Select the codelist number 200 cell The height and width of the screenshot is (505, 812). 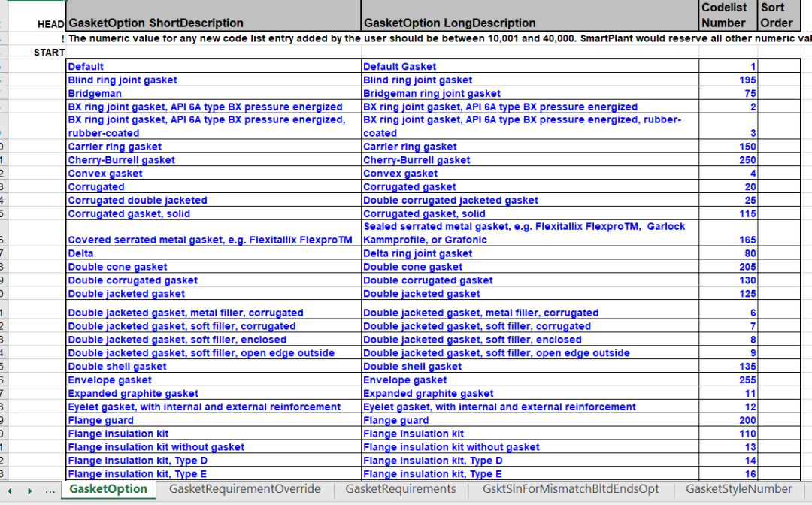pos(728,420)
